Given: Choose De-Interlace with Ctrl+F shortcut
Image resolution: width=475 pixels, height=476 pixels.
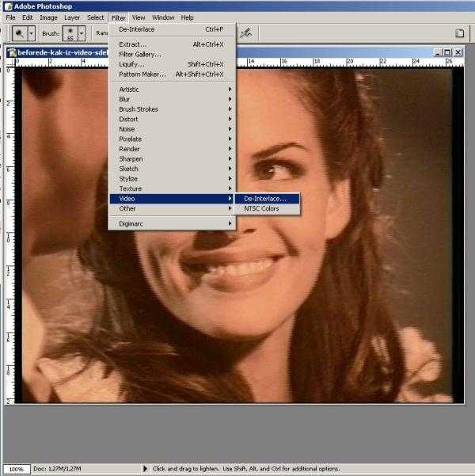Looking at the screenshot, I should 172,29.
